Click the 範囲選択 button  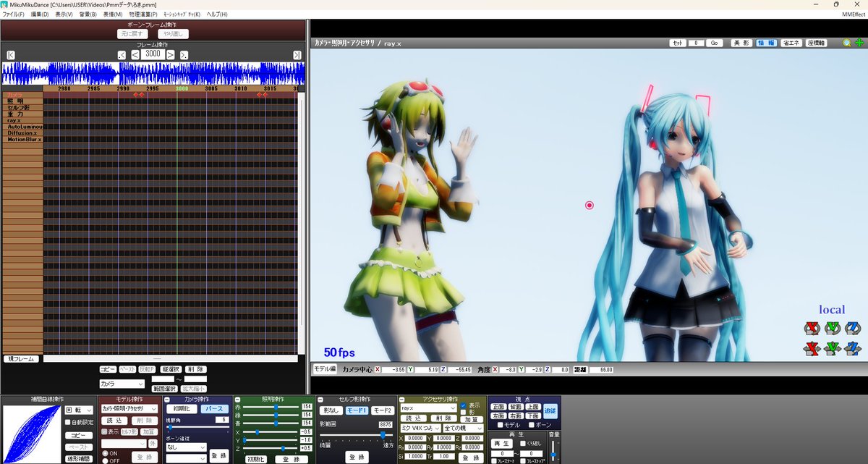(165, 389)
